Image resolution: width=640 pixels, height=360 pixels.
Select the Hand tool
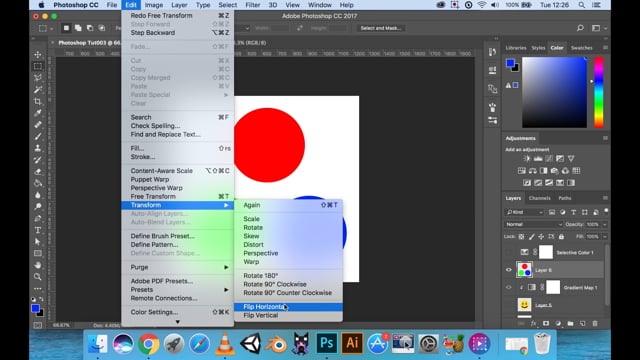pos(38,265)
